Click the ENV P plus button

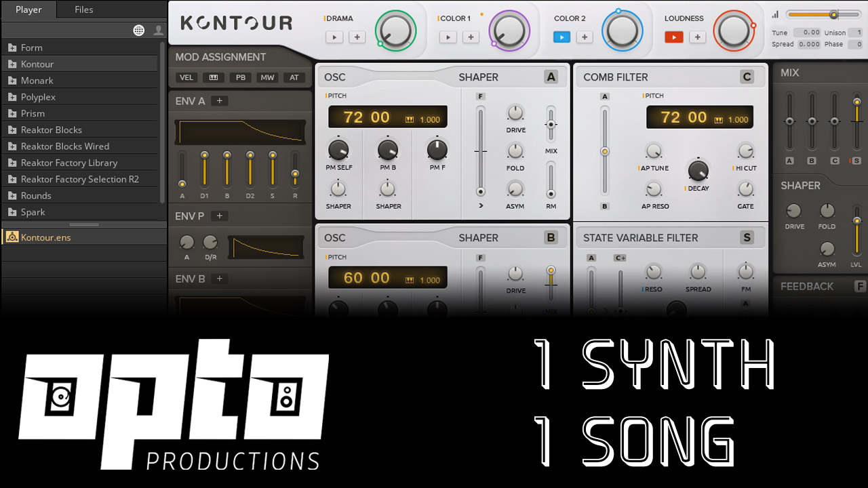coord(220,216)
